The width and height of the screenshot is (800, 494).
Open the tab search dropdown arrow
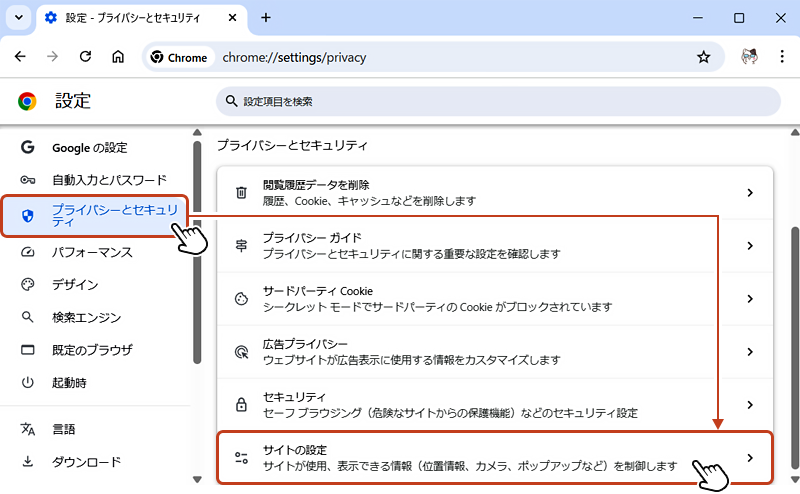pyautogui.click(x=19, y=18)
